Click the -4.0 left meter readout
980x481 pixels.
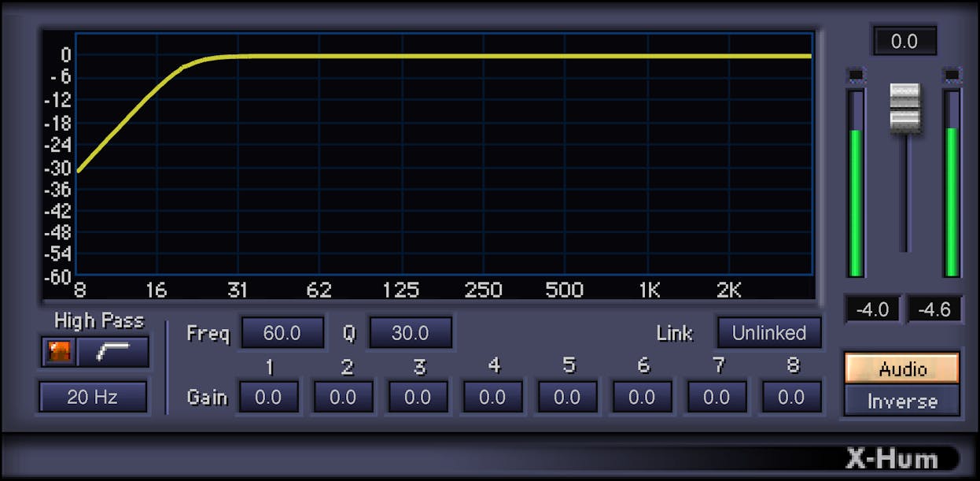pyautogui.click(x=871, y=309)
